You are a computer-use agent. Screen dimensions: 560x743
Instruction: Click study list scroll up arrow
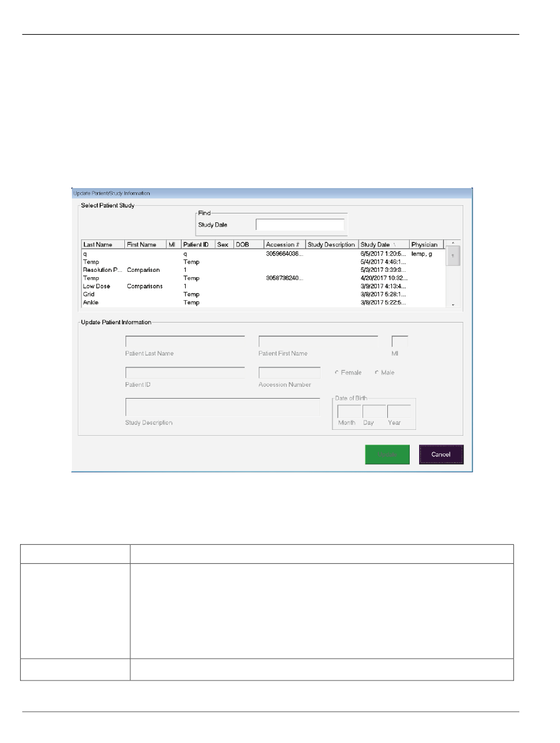pos(453,243)
